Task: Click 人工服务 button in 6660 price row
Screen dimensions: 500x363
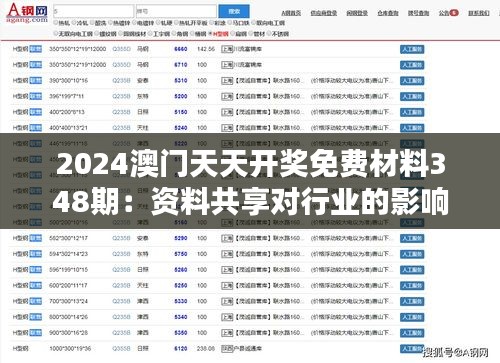Action: coord(412,49)
